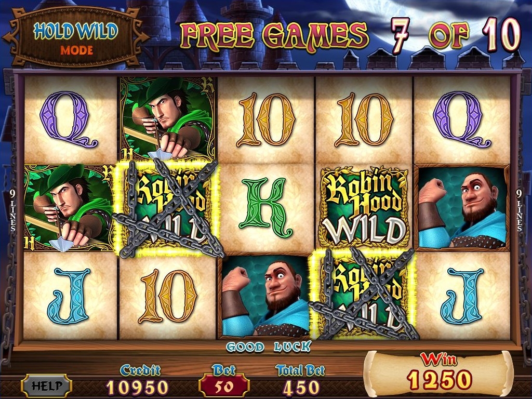Click the Win 1250 scroll
This screenshot has width=532, height=399.
coord(439,374)
